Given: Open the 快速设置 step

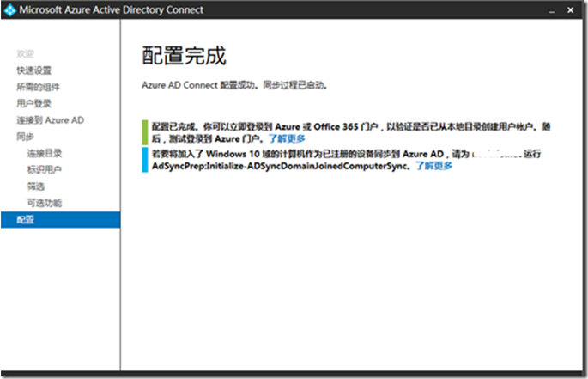Looking at the screenshot, I should click(33, 70).
